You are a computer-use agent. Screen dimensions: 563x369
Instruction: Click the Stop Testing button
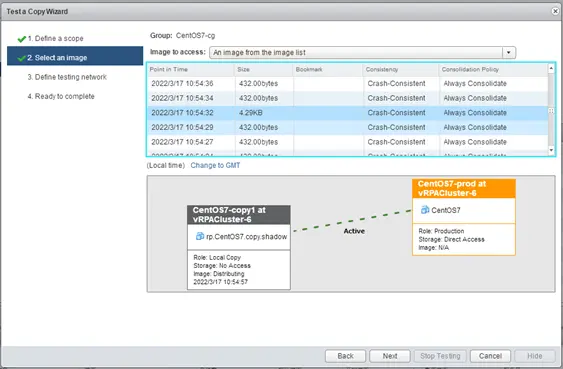(x=440, y=356)
